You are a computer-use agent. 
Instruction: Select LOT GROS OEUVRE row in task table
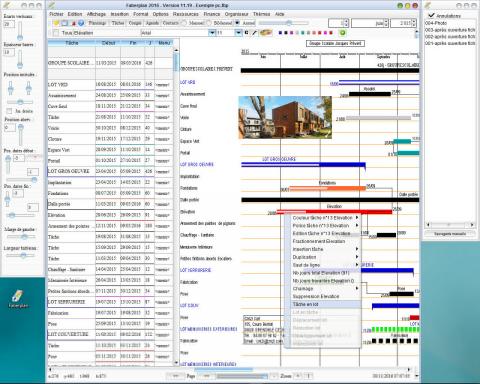pos(110,171)
